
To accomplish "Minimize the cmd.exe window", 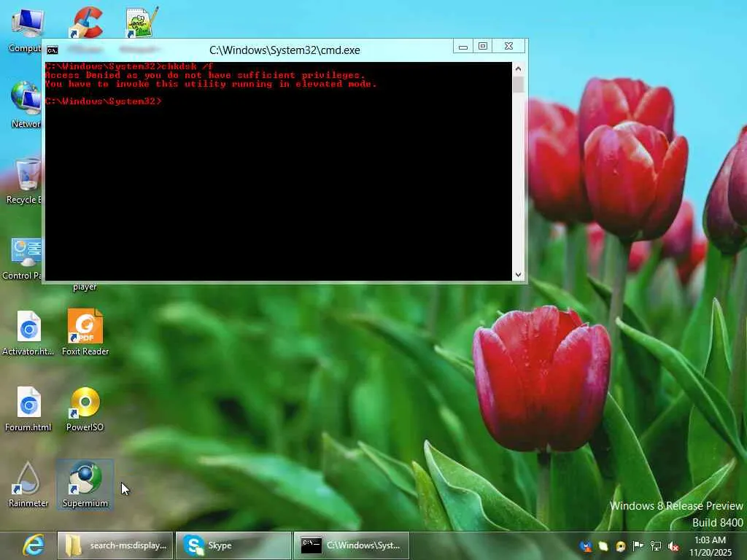I will pyautogui.click(x=463, y=47).
